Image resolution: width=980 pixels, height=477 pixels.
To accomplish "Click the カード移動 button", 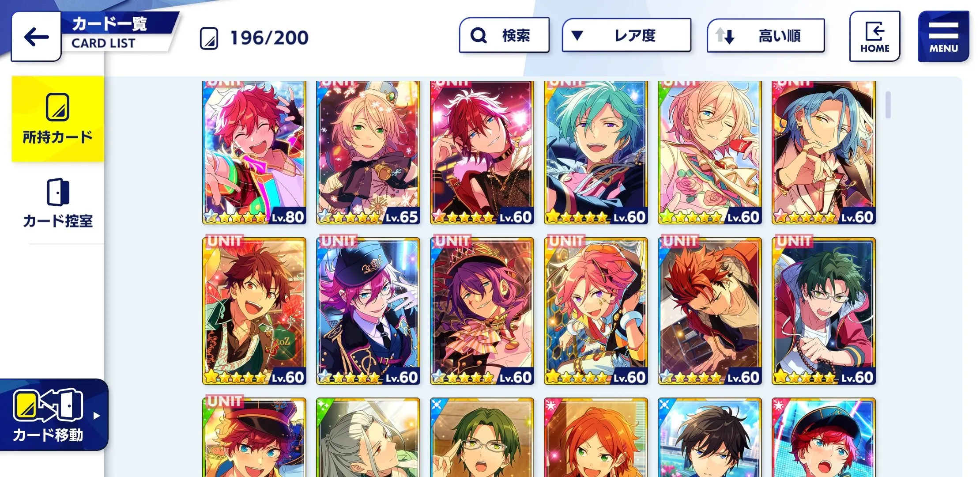I will (x=53, y=415).
